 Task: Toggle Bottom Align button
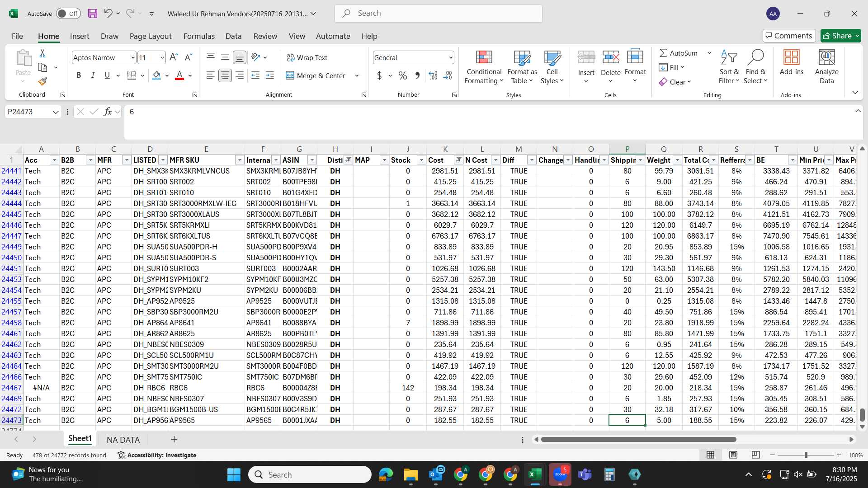[x=240, y=57]
